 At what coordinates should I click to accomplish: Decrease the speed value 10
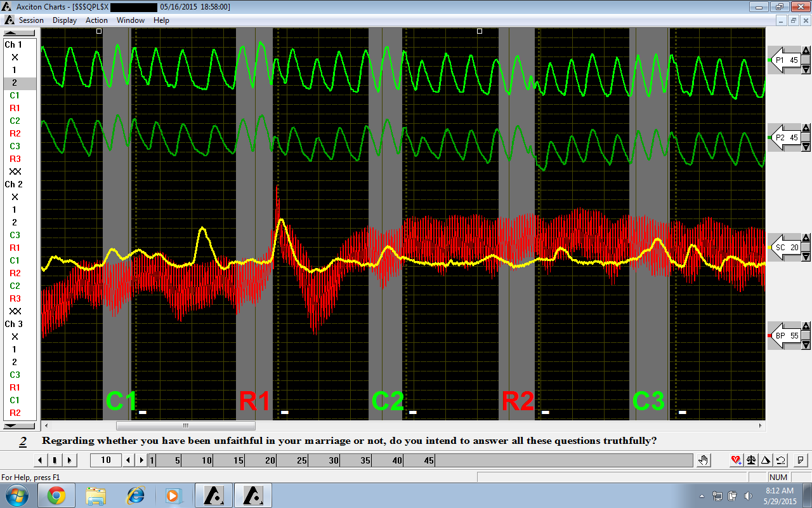pos(128,460)
